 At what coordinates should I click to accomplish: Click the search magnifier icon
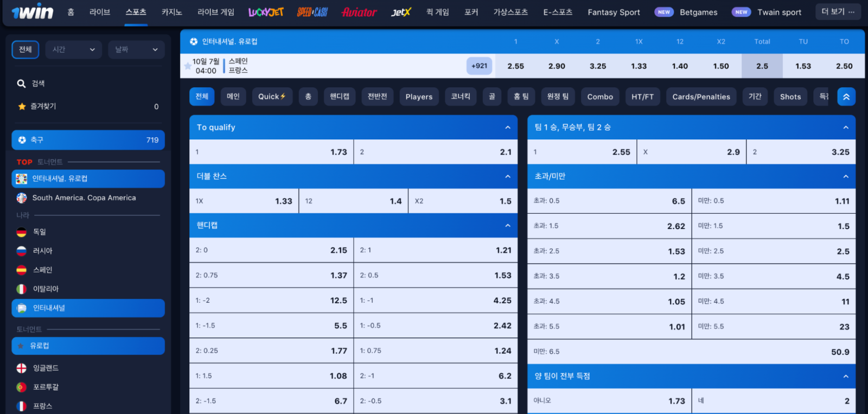22,84
